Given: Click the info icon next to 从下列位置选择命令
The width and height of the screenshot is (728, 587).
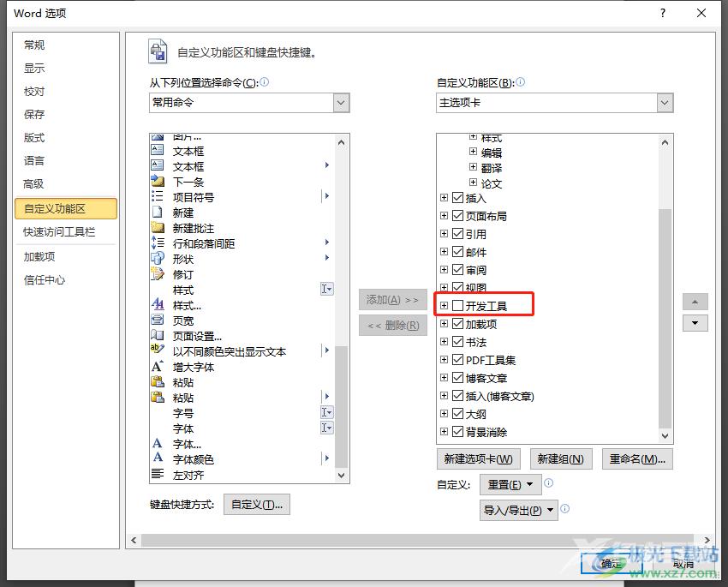Looking at the screenshot, I should pos(264,81).
